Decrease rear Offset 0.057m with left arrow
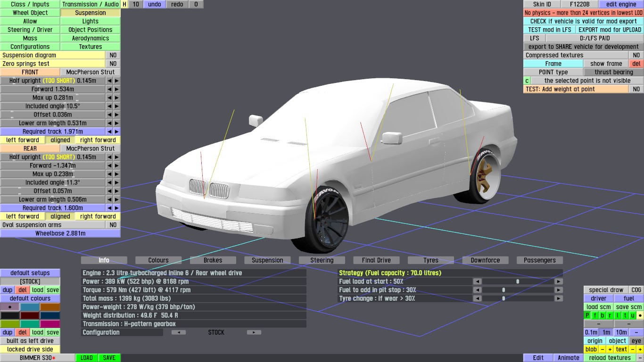 pyautogui.click(x=109, y=191)
